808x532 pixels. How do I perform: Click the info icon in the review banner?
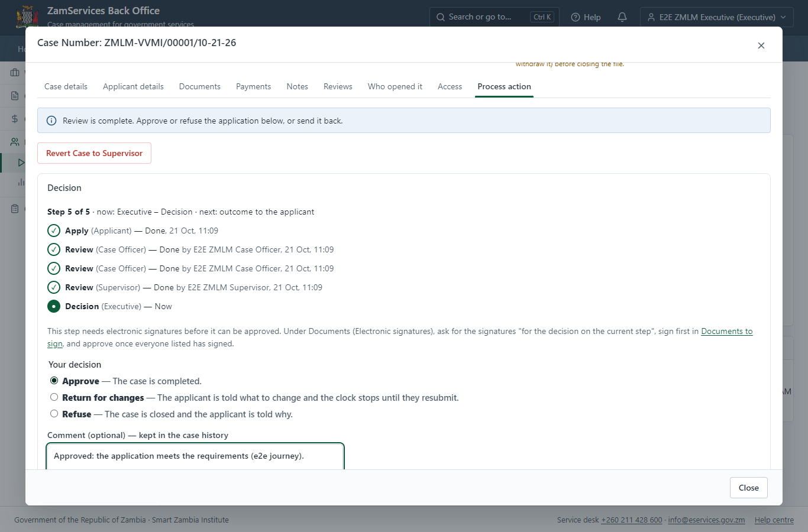pyautogui.click(x=51, y=121)
